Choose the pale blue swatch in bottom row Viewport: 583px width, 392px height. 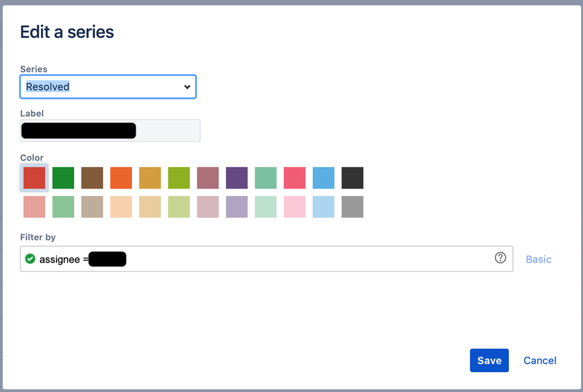point(323,206)
